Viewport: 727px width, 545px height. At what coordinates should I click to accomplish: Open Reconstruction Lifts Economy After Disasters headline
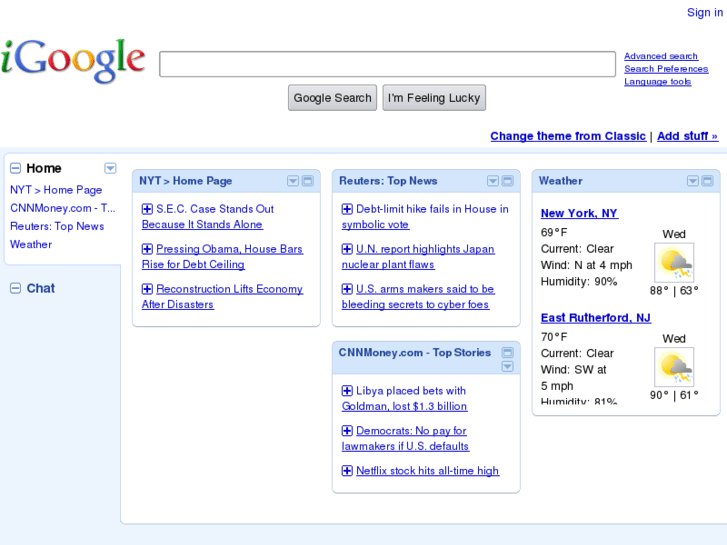click(223, 296)
